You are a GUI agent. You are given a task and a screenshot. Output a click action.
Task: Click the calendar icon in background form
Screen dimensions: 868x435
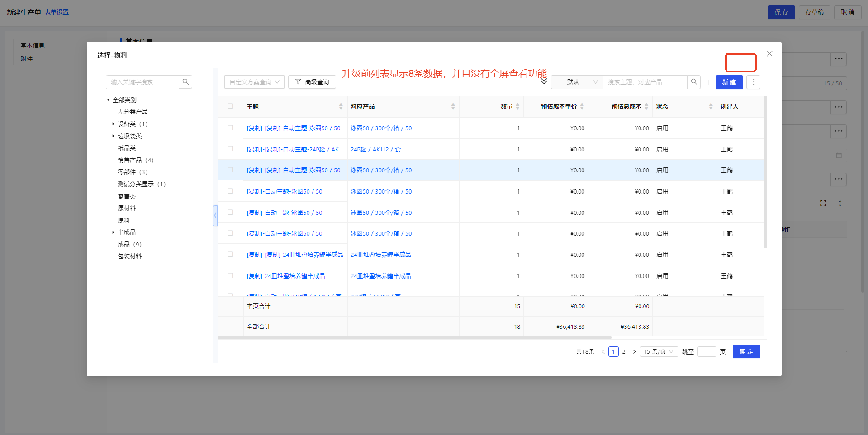[x=839, y=156]
